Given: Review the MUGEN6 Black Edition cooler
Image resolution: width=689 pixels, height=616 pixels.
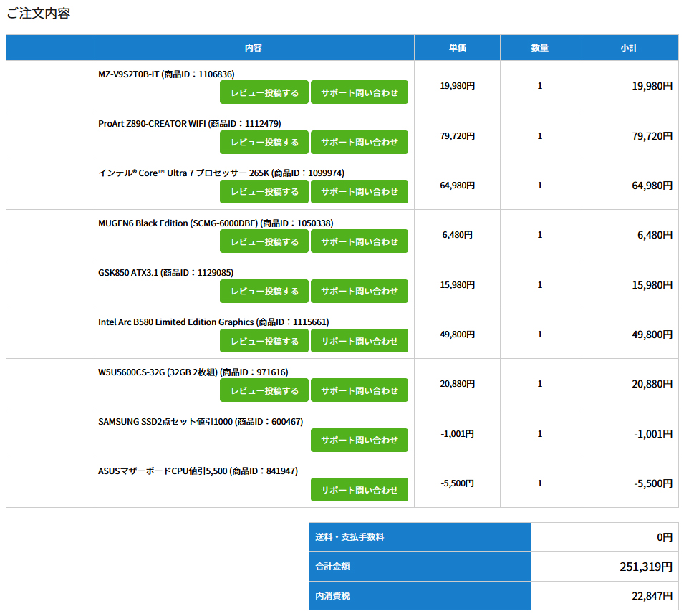Looking at the screenshot, I should click(264, 241).
